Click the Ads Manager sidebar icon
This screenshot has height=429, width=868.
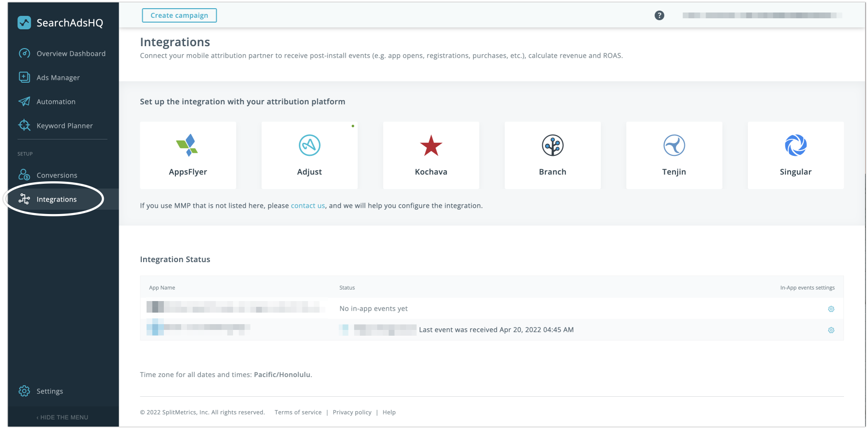coord(24,77)
